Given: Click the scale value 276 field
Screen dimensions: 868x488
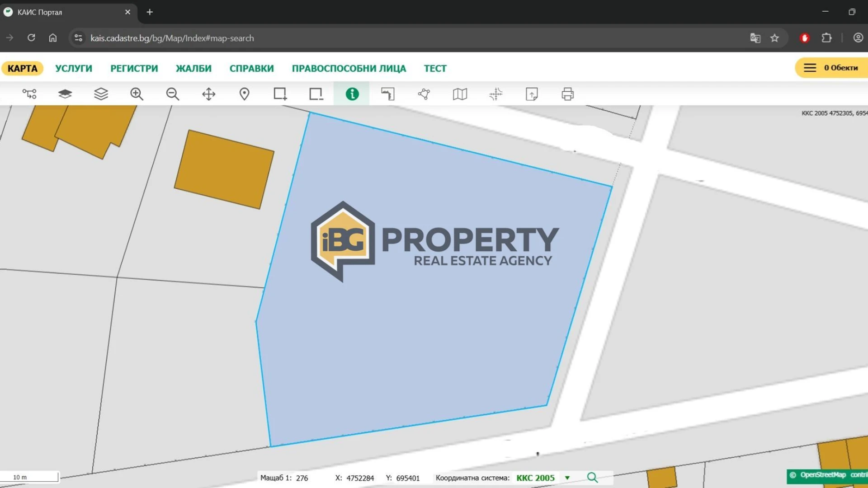Looking at the screenshot, I should tap(302, 478).
